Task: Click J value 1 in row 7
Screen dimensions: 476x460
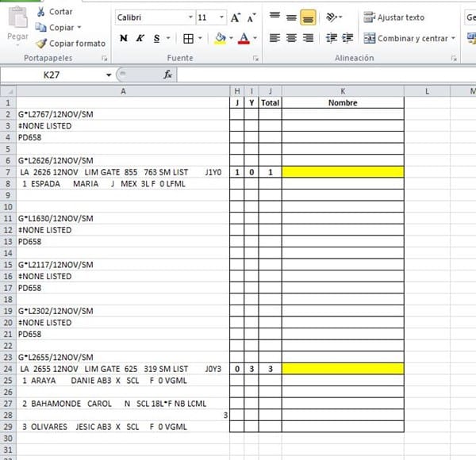Action: pyautogui.click(x=236, y=172)
